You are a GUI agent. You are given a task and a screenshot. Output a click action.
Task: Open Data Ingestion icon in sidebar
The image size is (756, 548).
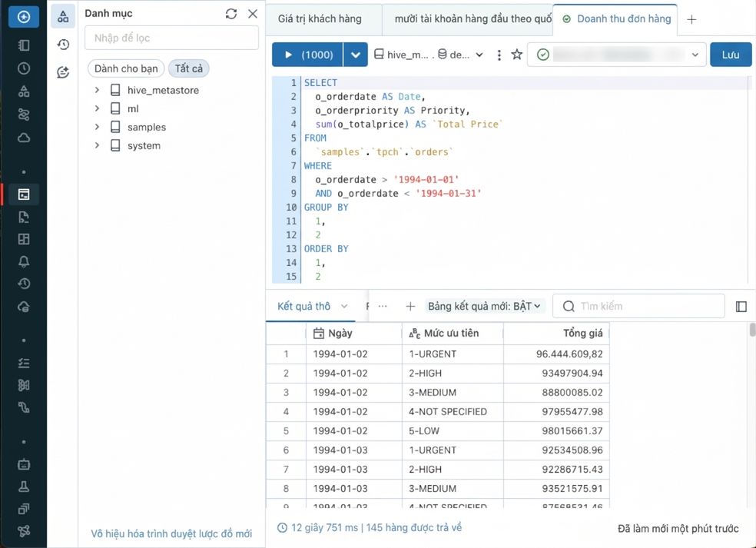[x=24, y=385]
